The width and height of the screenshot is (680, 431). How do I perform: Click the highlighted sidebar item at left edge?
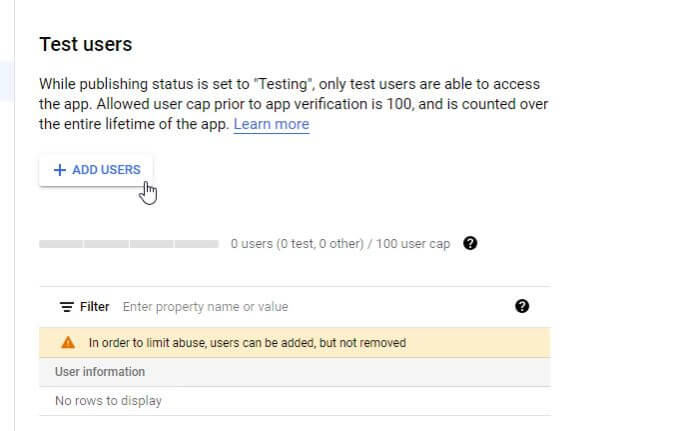point(5,80)
